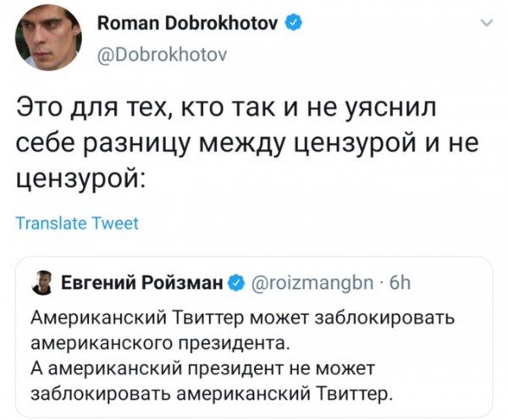Click the last line 'заблокировать американский Твиттер.'

tap(212, 394)
